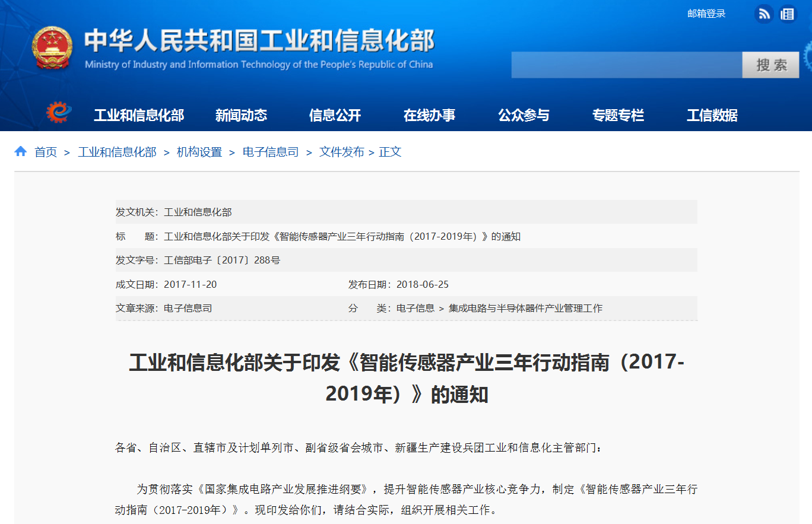Viewport: 812px width, 524px height.
Task: Click the ministry title 中华人民共和国工业和信息化部
Action: click(x=259, y=41)
